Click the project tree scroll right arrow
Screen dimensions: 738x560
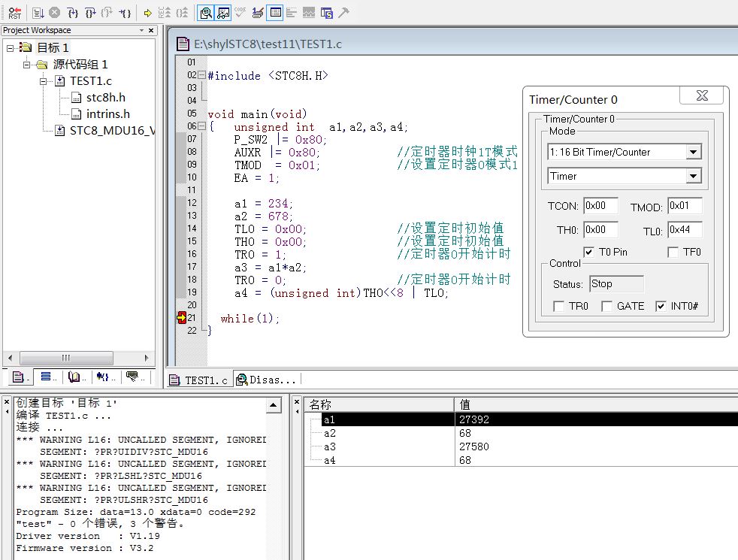click(147, 358)
